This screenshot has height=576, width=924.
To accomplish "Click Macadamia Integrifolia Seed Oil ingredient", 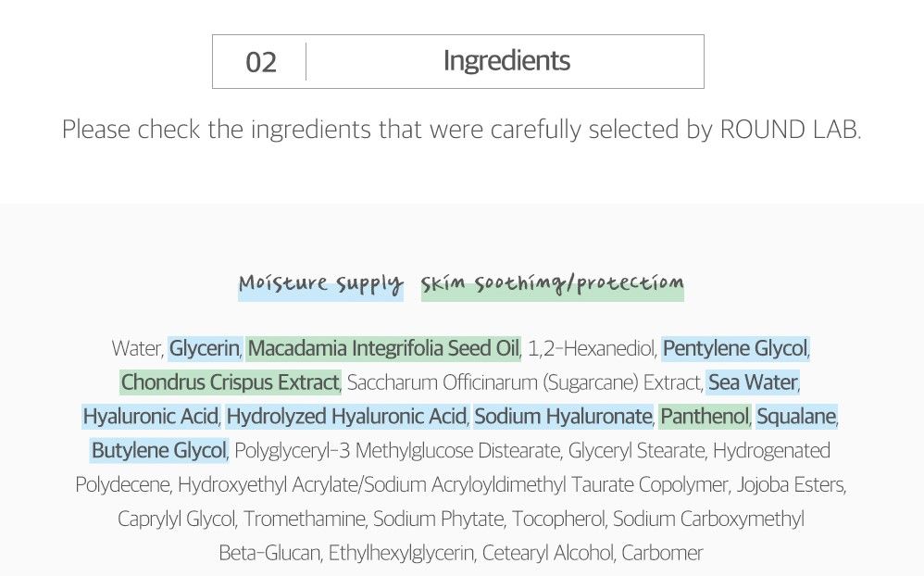I will pyautogui.click(x=383, y=348).
